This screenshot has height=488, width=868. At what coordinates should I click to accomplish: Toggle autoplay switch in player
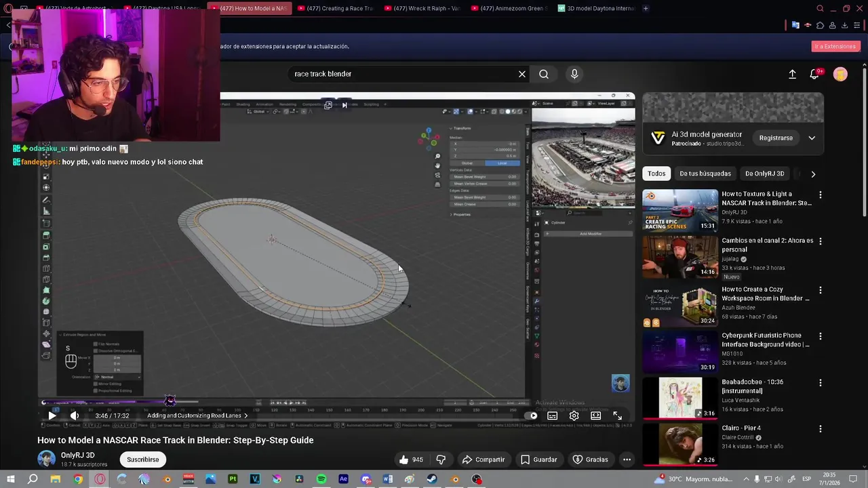point(531,415)
